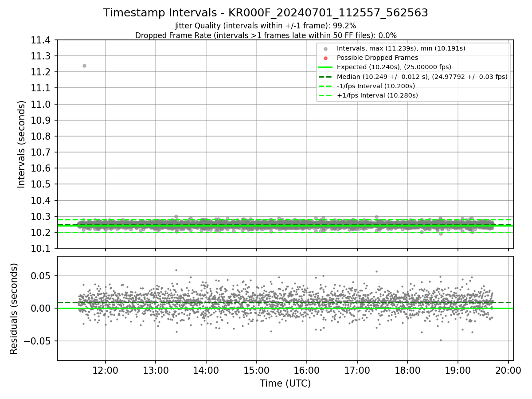Click the red dot marker for Possible Dropped Frames
Screen dimensions: 532x399
tap(326, 58)
